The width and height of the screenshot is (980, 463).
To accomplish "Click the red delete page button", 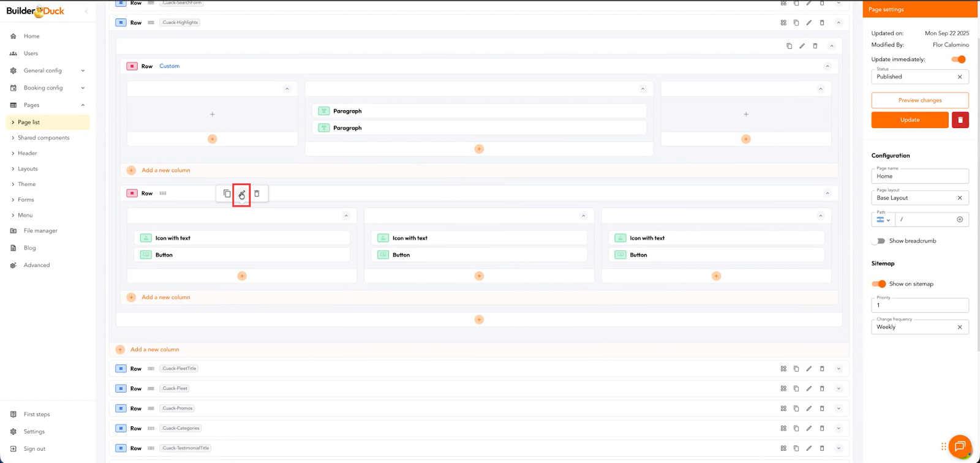I will coord(960,120).
